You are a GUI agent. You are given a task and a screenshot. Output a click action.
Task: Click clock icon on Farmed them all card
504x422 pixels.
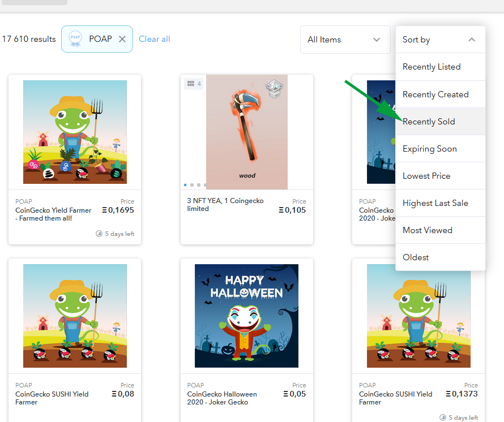coord(99,234)
